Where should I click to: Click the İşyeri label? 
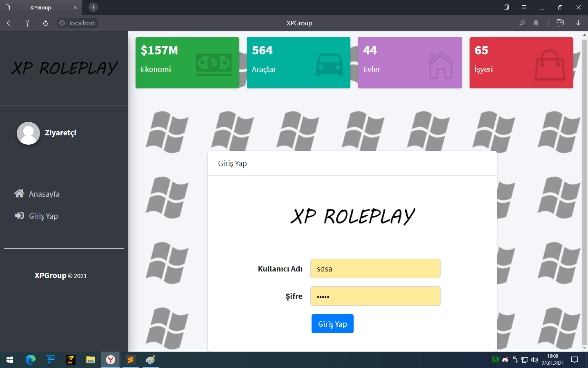point(483,70)
